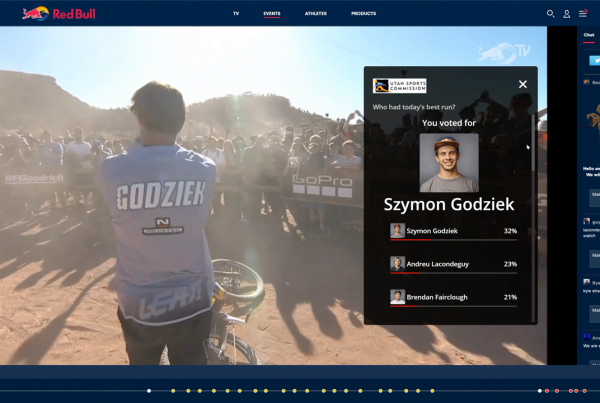The image size is (600, 403).
Task: Open the TV menu item
Action: pyautogui.click(x=236, y=13)
